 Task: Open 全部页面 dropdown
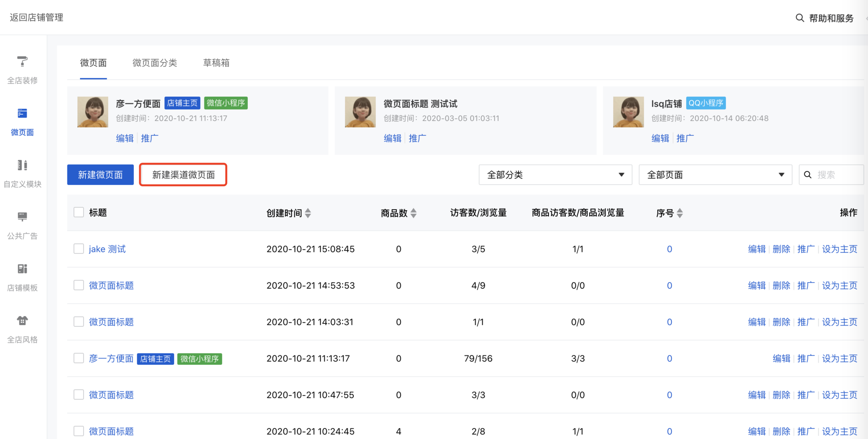[715, 175]
